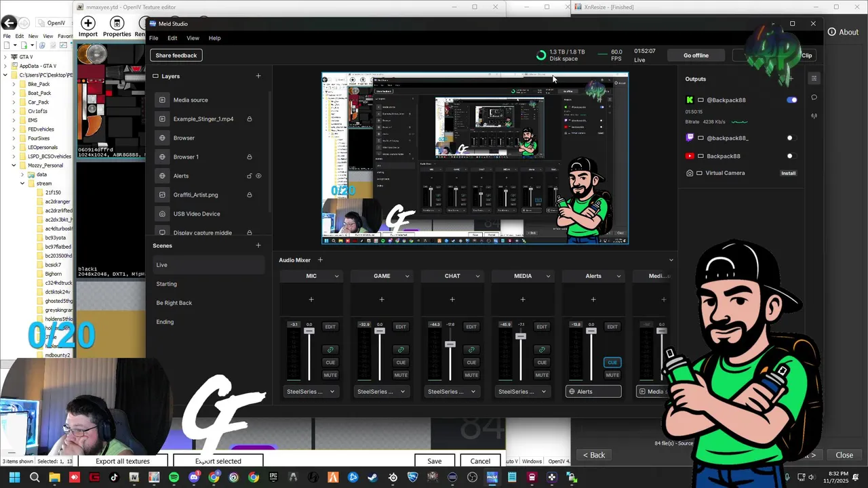This screenshot has height=488, width=868.
Task: Click the USB Video Device camera icon
Action: tap(162, 213)
